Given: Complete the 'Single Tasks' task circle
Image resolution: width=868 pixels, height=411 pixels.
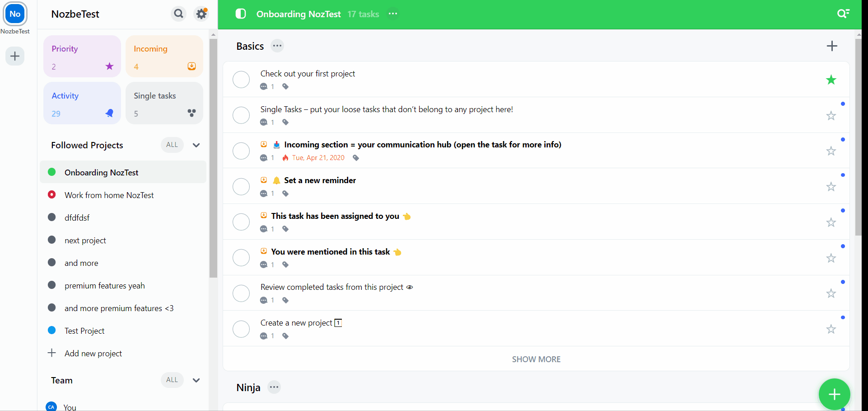Looking at the screenshot, I should tap(241, 115).
